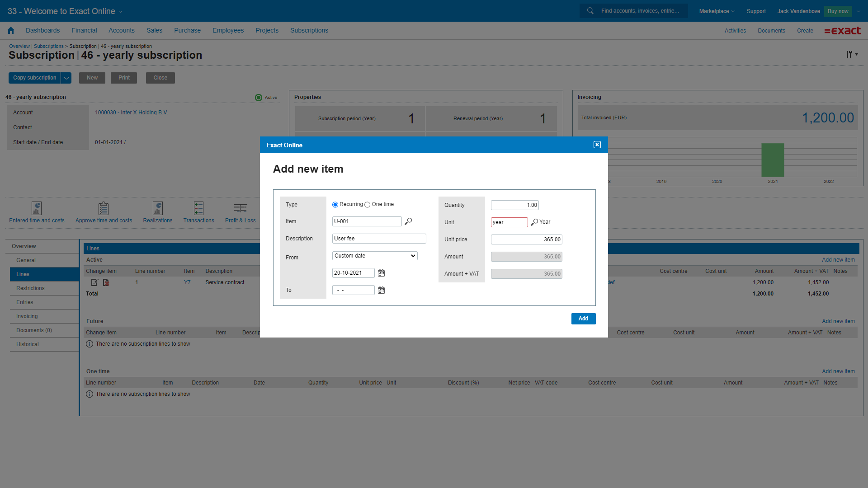
Task: Switch to the Restrictions tab
Action: coord(30,288)
